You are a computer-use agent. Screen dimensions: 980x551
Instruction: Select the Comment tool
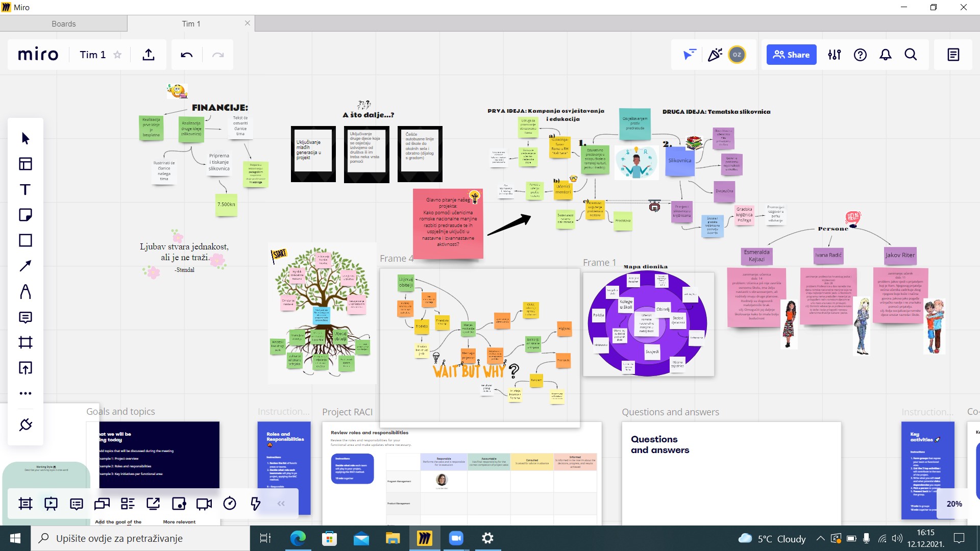tap(26, 317)
